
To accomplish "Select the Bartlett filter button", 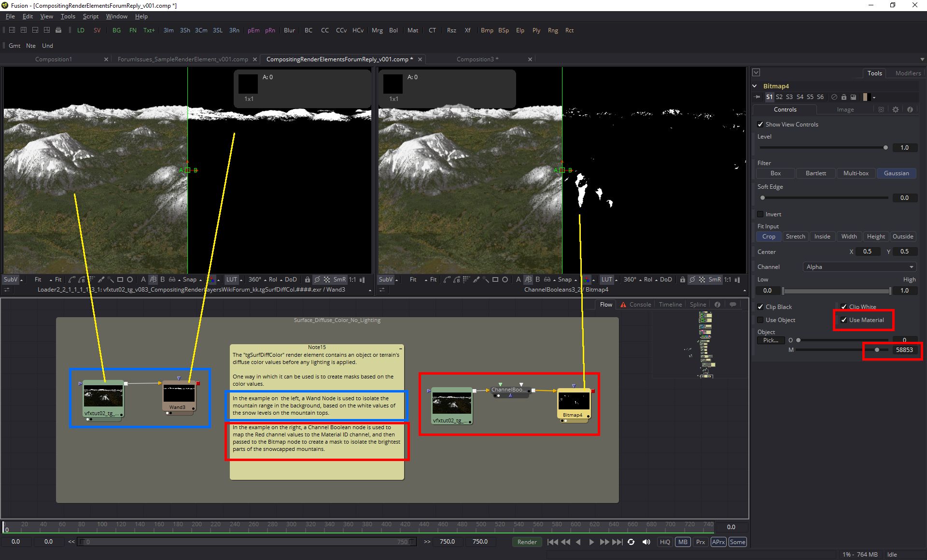I will click(x=816, y=173).
